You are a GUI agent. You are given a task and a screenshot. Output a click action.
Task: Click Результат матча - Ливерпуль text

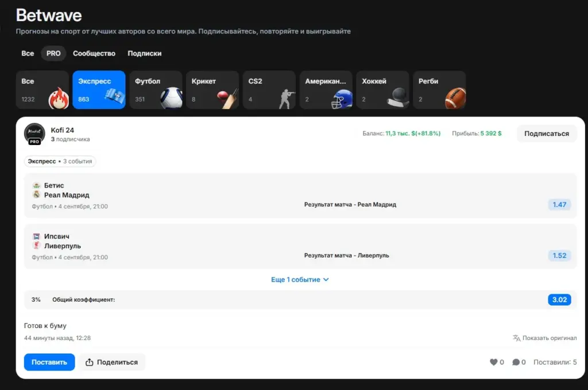(346, 255)
